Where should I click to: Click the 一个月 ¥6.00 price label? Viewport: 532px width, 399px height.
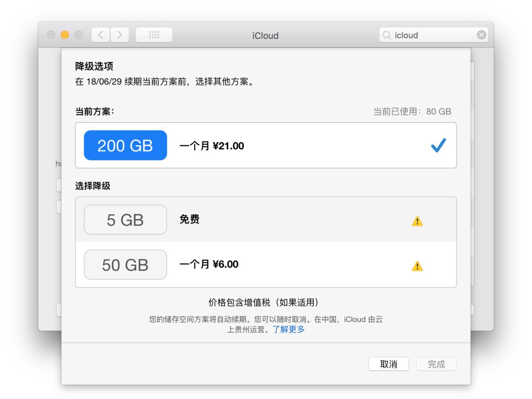209,265
